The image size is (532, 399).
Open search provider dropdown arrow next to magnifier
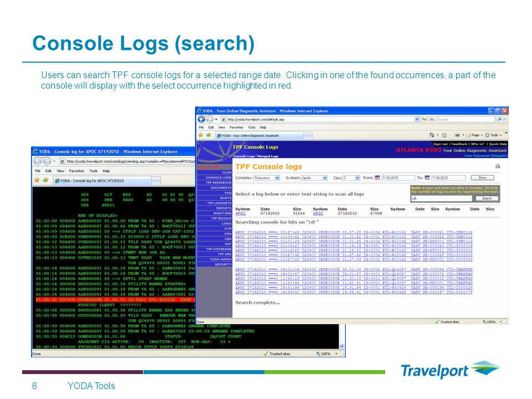(505, 120)
